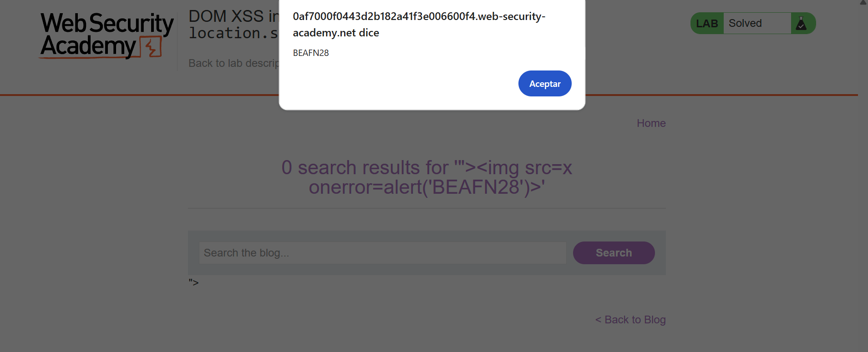Focus the 'Search the blog...' input field
The width and height of the screenshot is (868, 352).
coord(382,253)
